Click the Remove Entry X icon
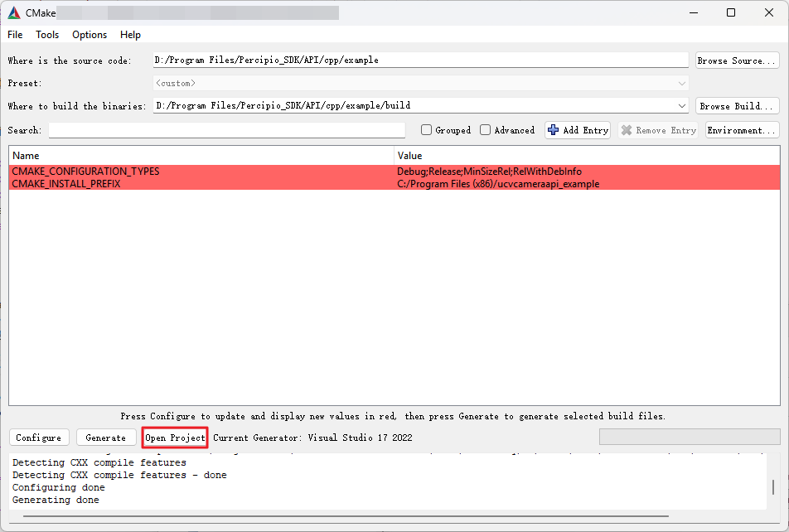Viewport: 789px width, 532px height. (627, 130)
